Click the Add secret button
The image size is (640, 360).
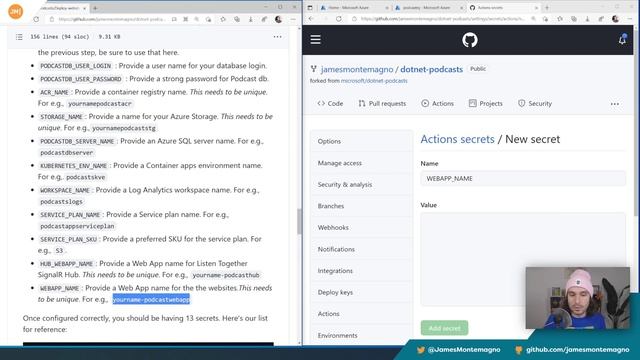pyautogui.click(x=444, y=328)
